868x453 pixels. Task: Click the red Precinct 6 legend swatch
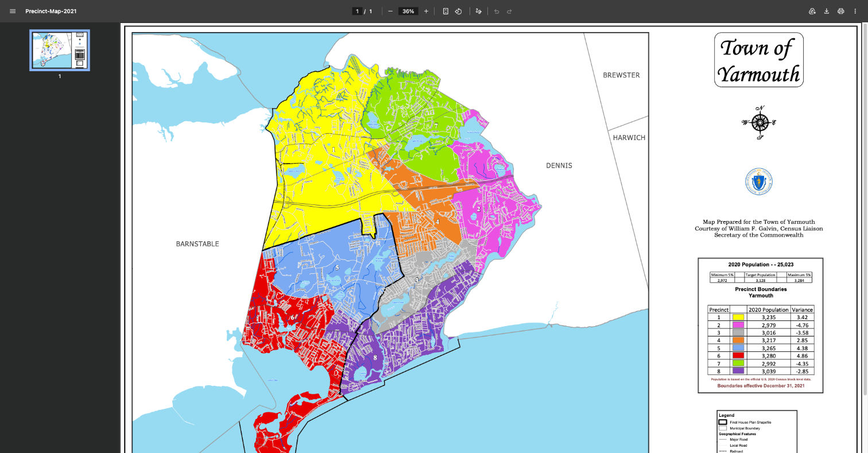738,355
